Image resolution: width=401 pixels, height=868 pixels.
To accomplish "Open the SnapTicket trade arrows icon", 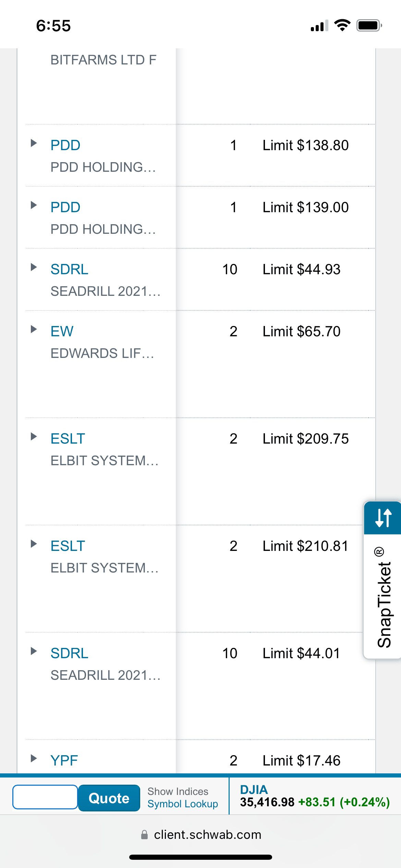I will pyautogui.click(x=383, y=518).
